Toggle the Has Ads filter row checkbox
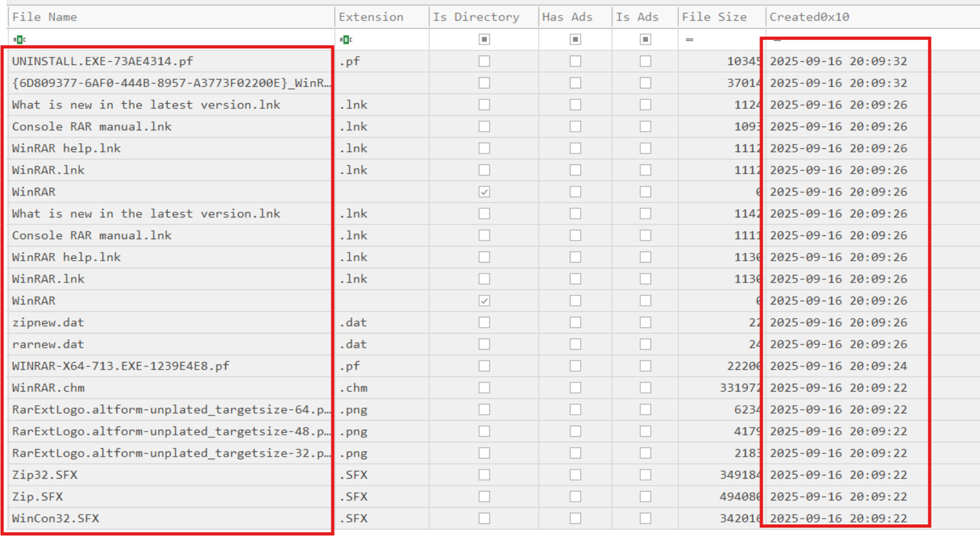The image size is (980, 536). point(575,40)
